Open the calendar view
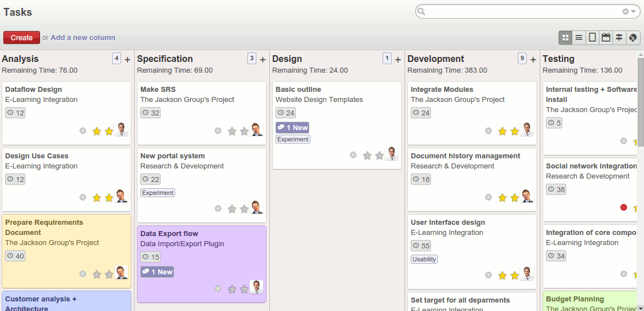This screenshot has width=644, height=311. point(606,38)
